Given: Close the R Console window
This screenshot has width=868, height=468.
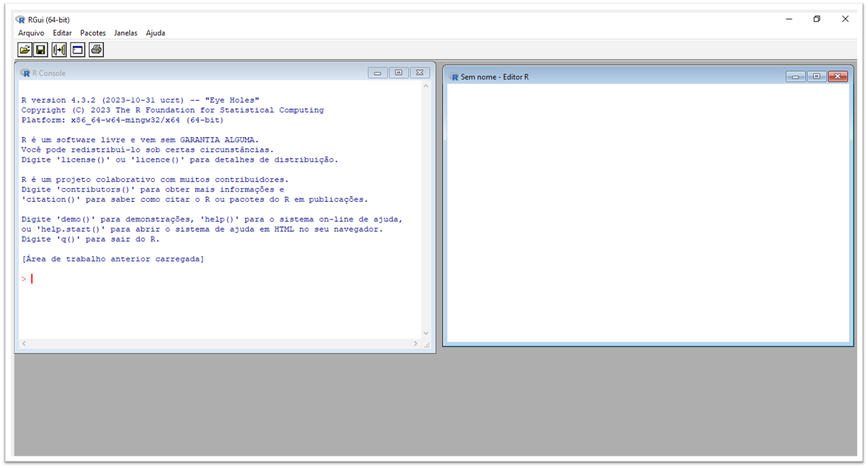Looking at the screenshot, I should (x=420, y=73).
